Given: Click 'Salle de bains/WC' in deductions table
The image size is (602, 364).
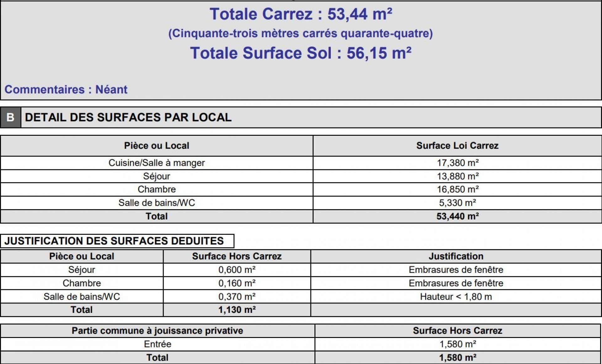Looking at the screenshot, I should 82,297.
